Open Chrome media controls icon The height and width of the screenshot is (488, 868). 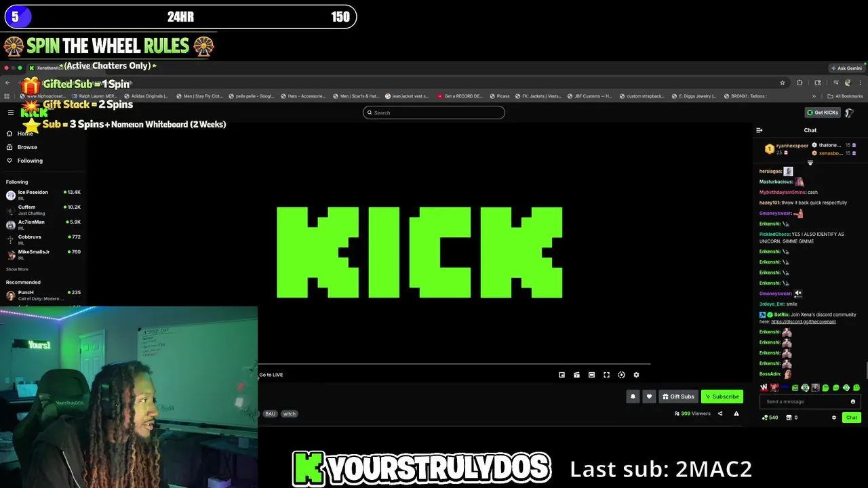pos(835,83)
